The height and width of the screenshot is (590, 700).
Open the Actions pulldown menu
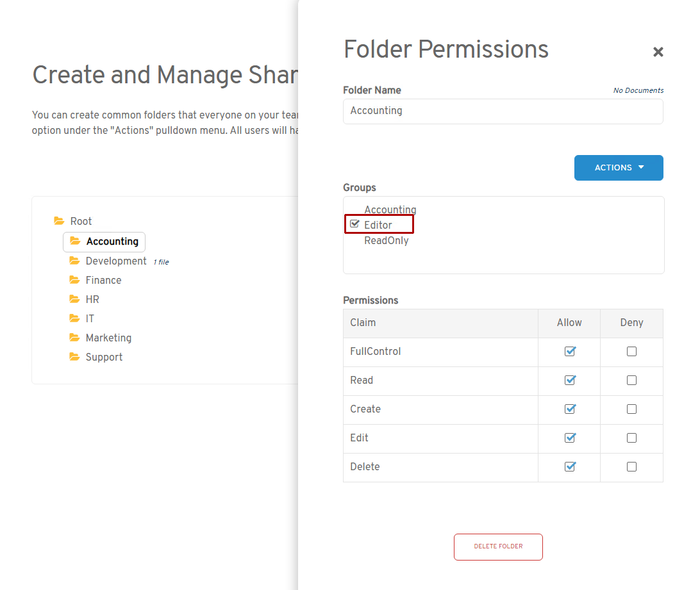click(619, 168)
